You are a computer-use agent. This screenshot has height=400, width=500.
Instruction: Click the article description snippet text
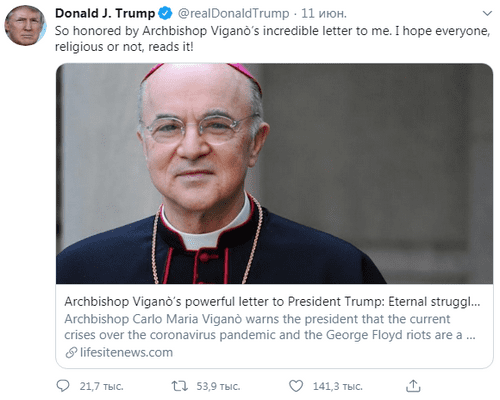coord(270,327)
